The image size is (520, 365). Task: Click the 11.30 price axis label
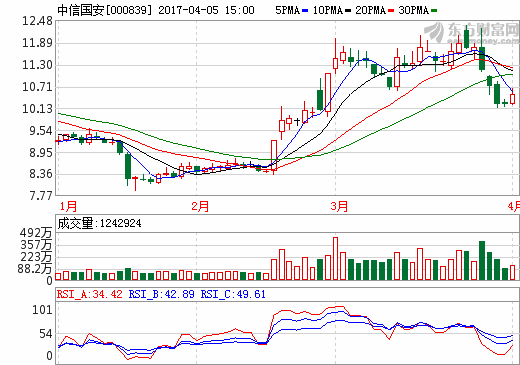[37, 65]
